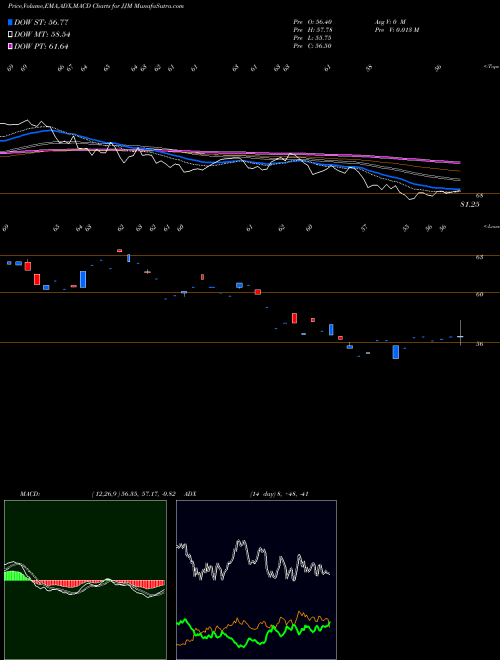Image resolution: width=500 pixels, height=660 pixels.
Task: Click the red histogram bars in MACD panel
Action: click(99, 584)
